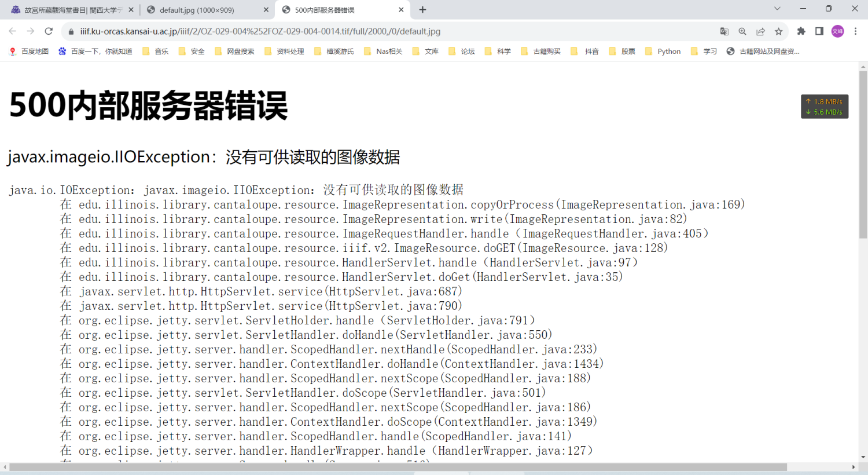Toggle the browser side panel

point(819,31)
